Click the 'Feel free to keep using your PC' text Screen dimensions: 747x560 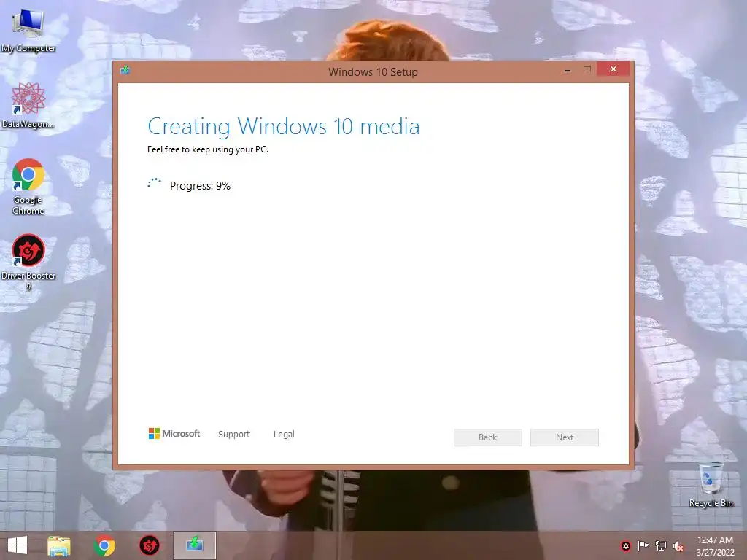208,149
